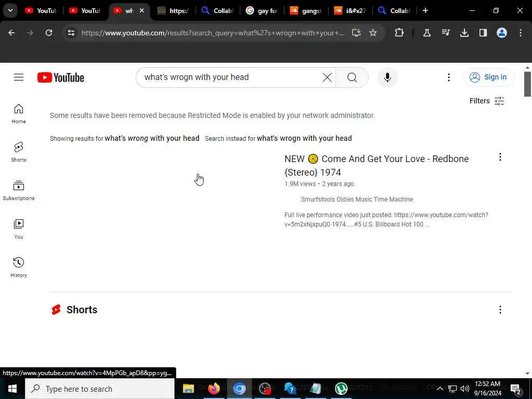View site information icon in address bar

point(71,33)
